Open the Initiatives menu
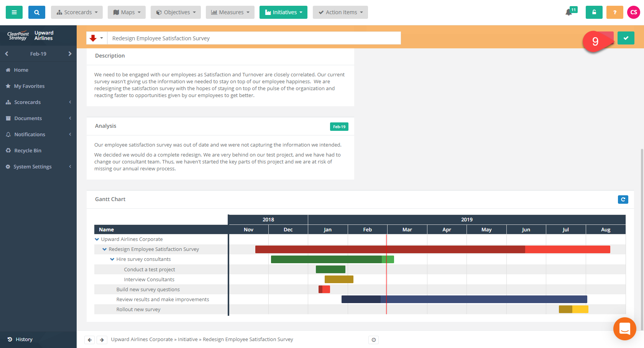 [283, 12]
